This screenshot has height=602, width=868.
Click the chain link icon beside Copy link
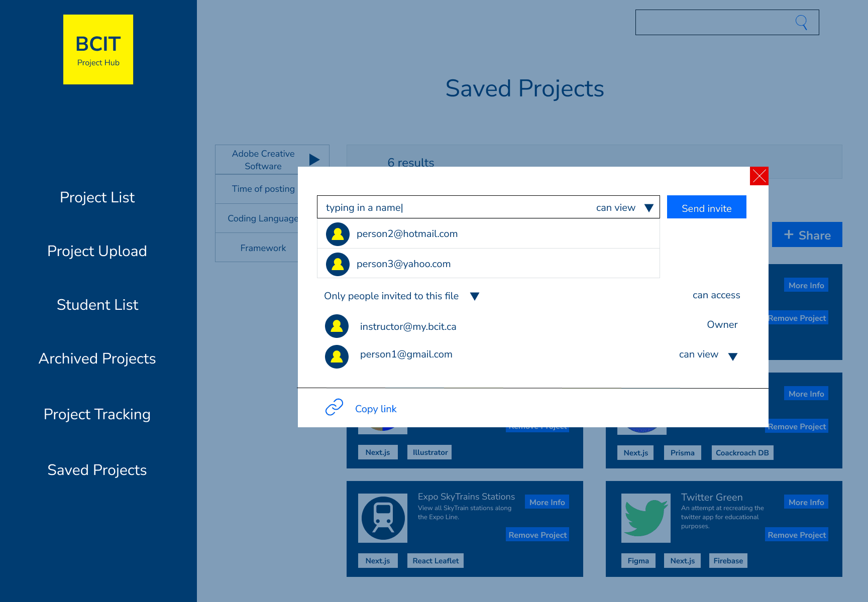tap(334, 408)
